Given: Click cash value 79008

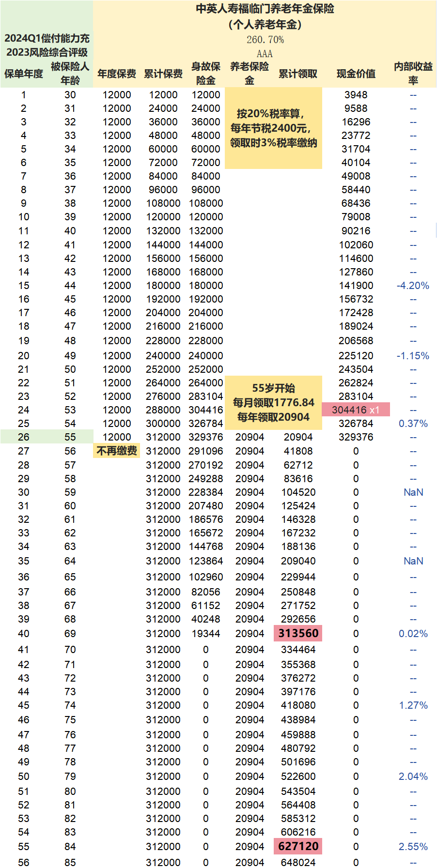Looking at the screenshot, I should coord(356,217).
